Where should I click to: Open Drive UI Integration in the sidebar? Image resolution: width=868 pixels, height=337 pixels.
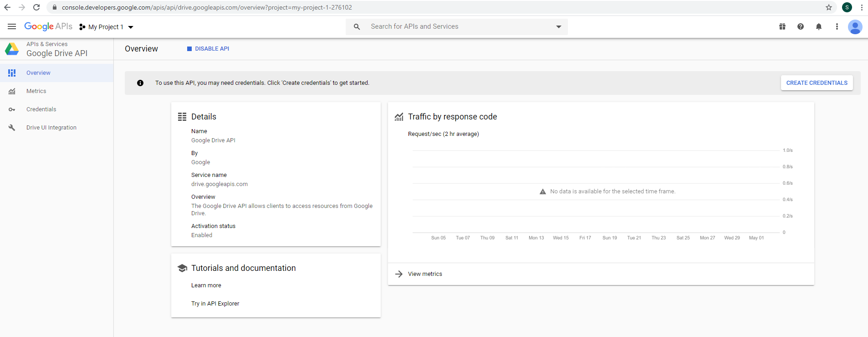56,128
